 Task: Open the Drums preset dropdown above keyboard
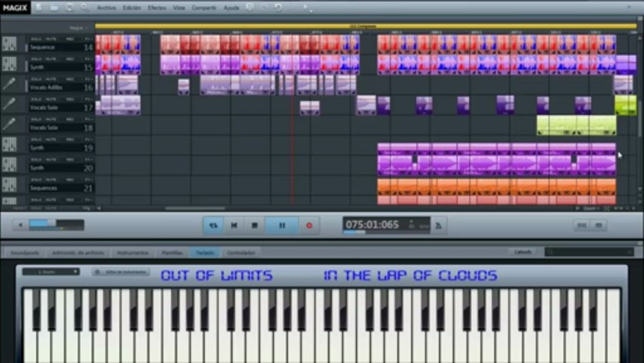[51, 271]
